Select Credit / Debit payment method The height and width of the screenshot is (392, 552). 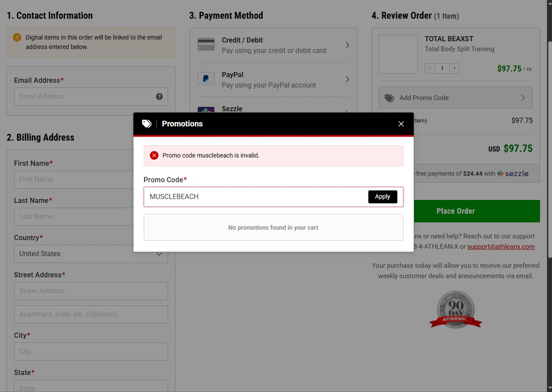click(273, 45)
